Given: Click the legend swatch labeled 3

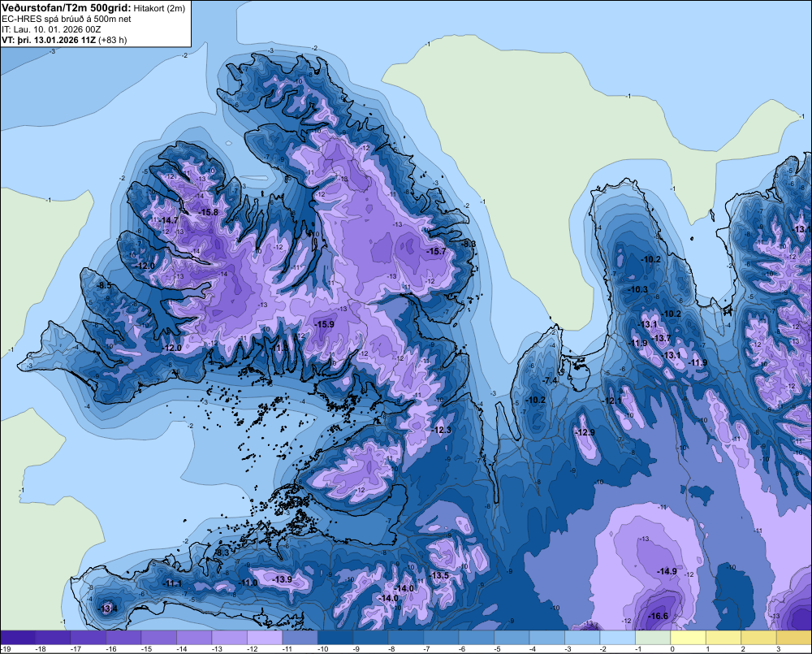Looking at the screenshot, I should tap(794, 638).
